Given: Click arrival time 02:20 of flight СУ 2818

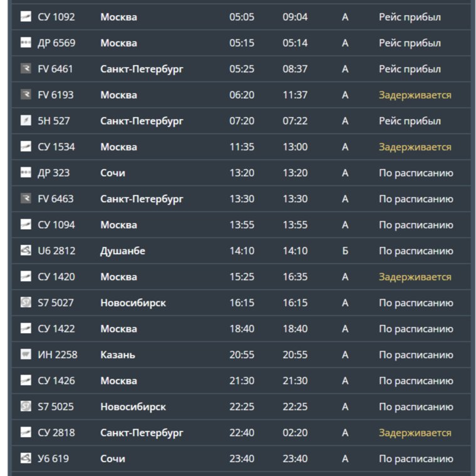Looking at the screenshot, I should pyautogui.click(x=295, y=433).
